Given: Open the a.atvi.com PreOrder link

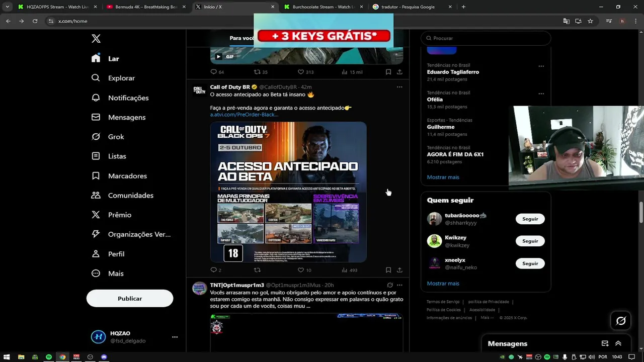Looking at the screenshot, I should (244, 115).
